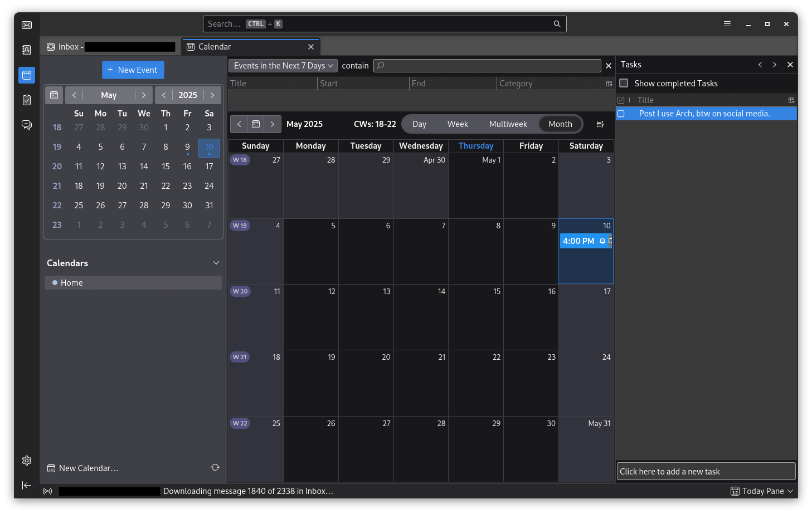Open the Mail space icon
The image size is (812, 514).
pyautogui.click(x=27, y=25)
